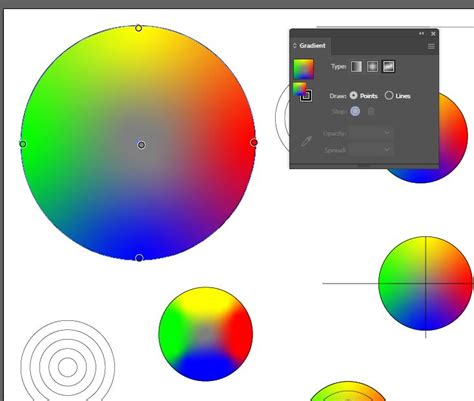The width and height of the screenshot is (474, 401).
Task: Select the Freeform Gradient type icon
Action: 388,67
